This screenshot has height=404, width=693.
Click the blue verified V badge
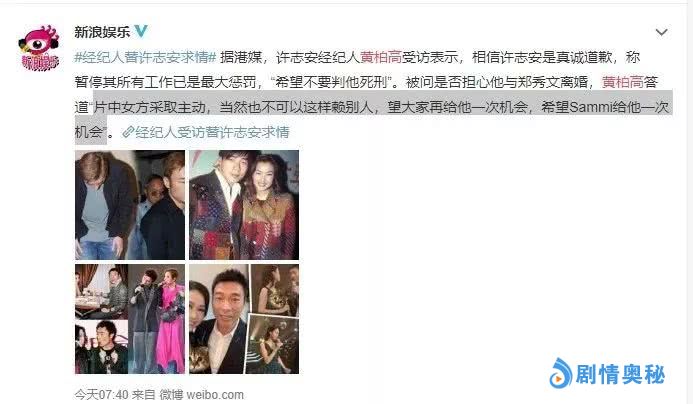[x=141, y=31]
